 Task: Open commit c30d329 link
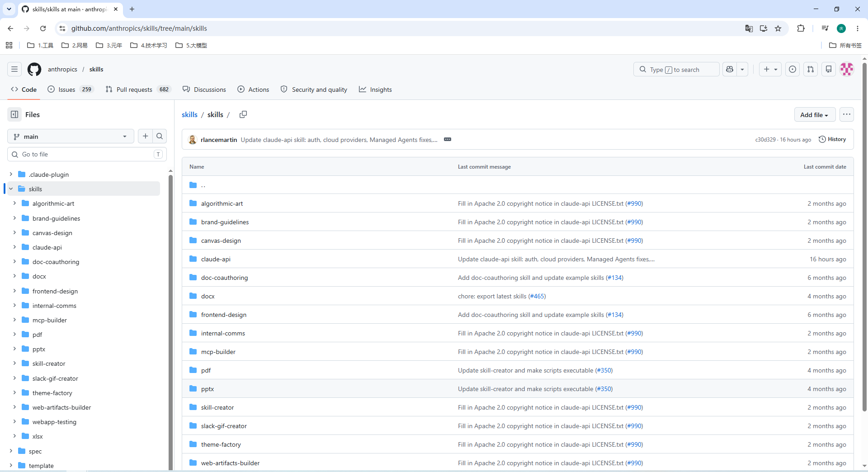point(765,140)
